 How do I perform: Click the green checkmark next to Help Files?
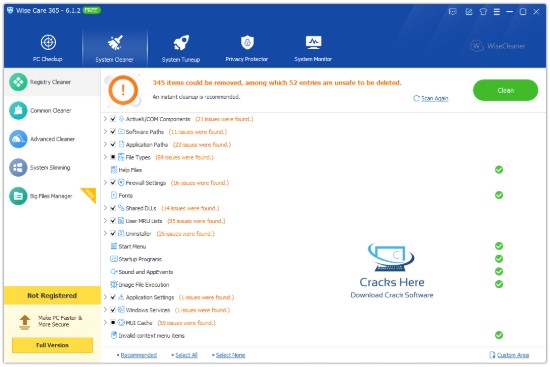pos(499,170)
